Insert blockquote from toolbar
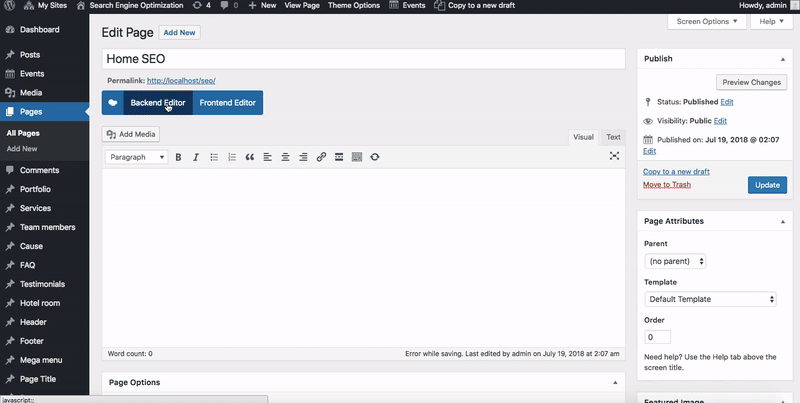 click(249, 157)
